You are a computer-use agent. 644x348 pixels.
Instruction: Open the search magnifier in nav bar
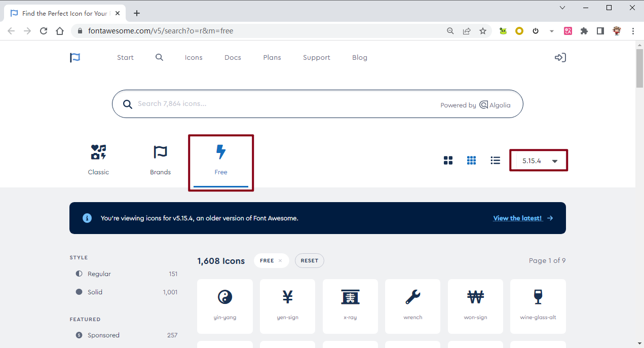(159, 57)
